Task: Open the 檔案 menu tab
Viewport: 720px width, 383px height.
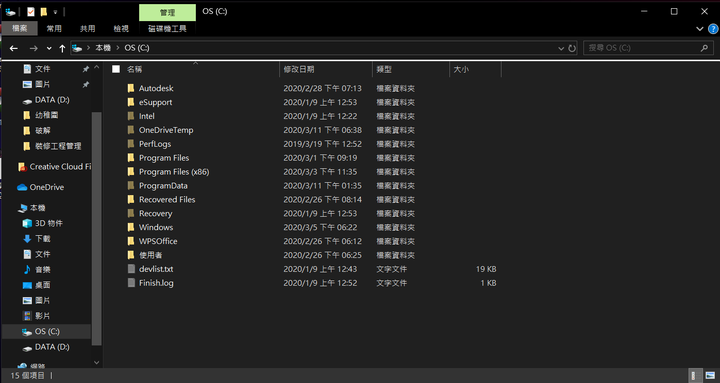Action: [x=19, y=28]
